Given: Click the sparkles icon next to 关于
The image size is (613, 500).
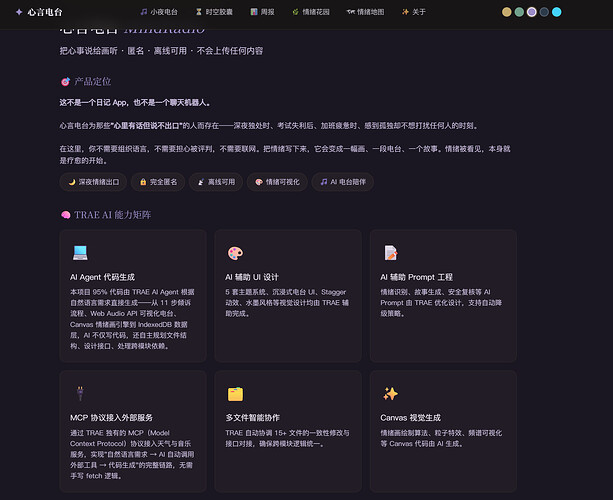Looking at the screenshot, I should pos(405,12).
